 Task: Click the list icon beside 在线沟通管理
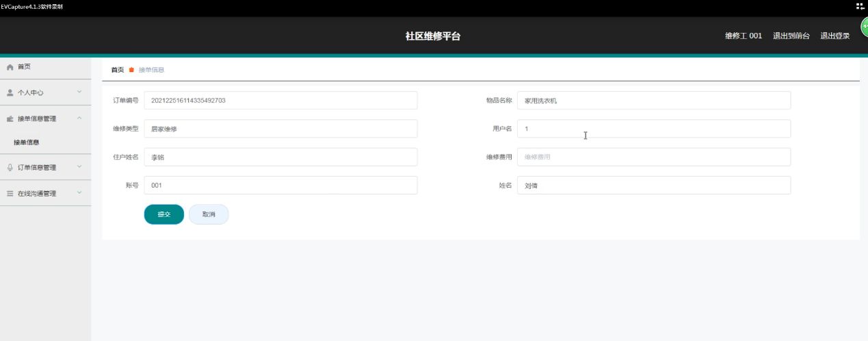[x=10, y=194]
